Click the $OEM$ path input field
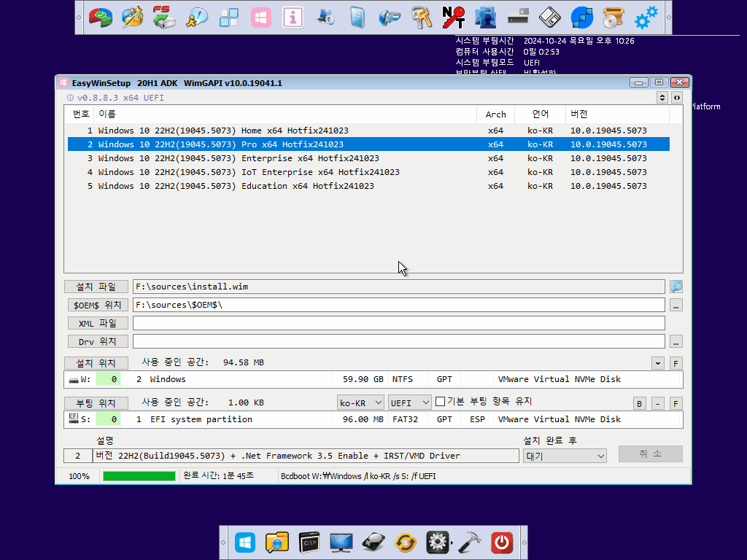747x560 pixels. [x=399, y=305]
